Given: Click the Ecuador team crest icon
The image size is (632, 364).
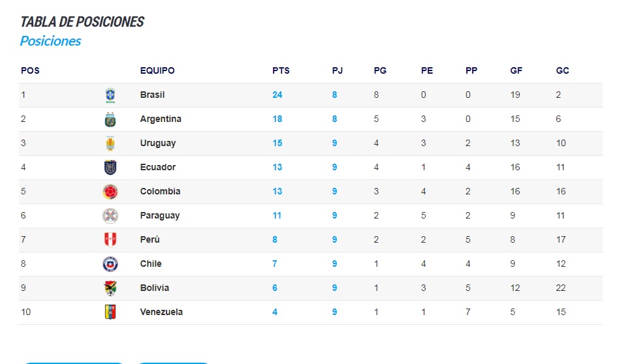Looking at the screenshot, I should pyautogui.click(x=110, y=168).
